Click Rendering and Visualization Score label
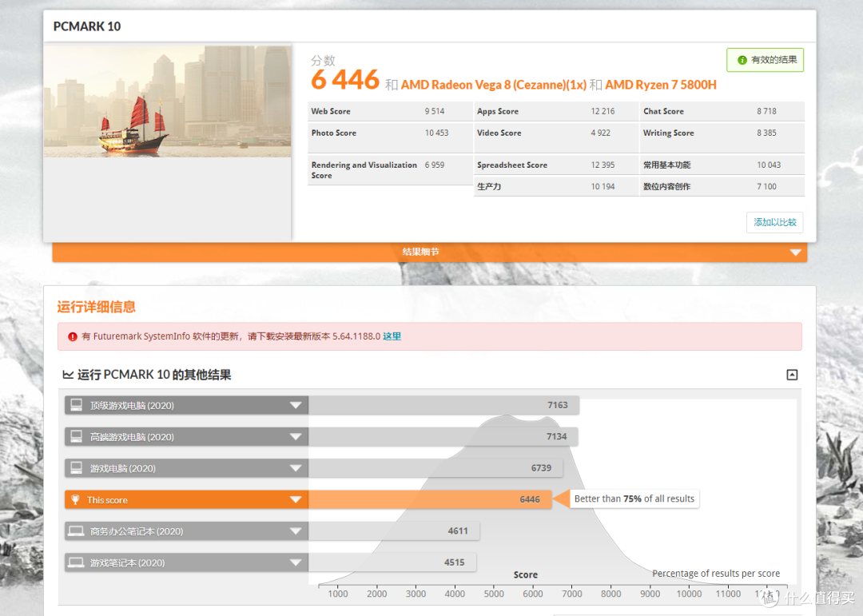The width and height of the screenshot is (863, 616). tap(364, 170)
